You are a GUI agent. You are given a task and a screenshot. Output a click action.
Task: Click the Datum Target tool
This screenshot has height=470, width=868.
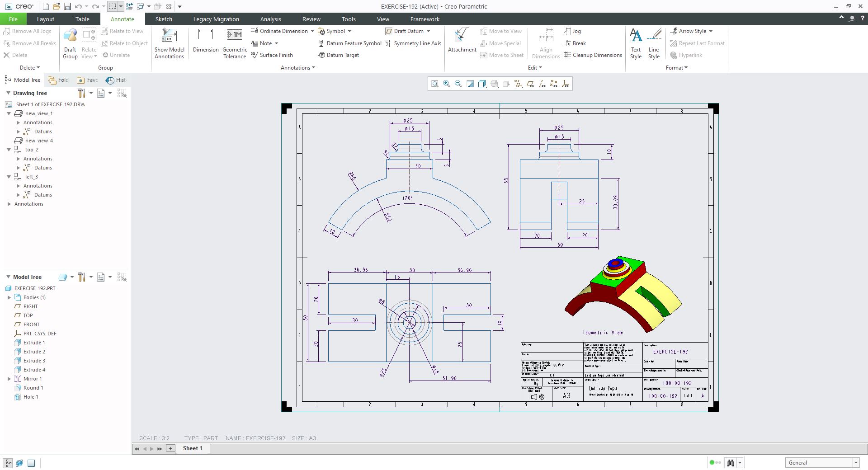pos(339,55)
